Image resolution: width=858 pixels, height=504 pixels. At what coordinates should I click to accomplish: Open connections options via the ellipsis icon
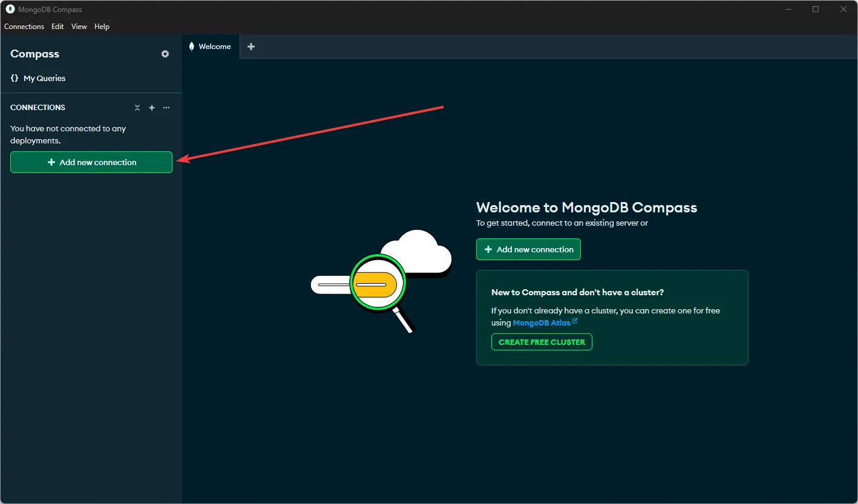coord(166,107)
